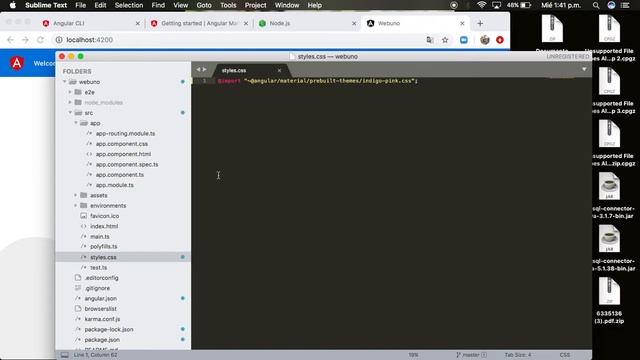The height and width of the screenshot is (360, 640).
Task: Open browserslist file
Action: pyautogui.click(x=100, y=309)
